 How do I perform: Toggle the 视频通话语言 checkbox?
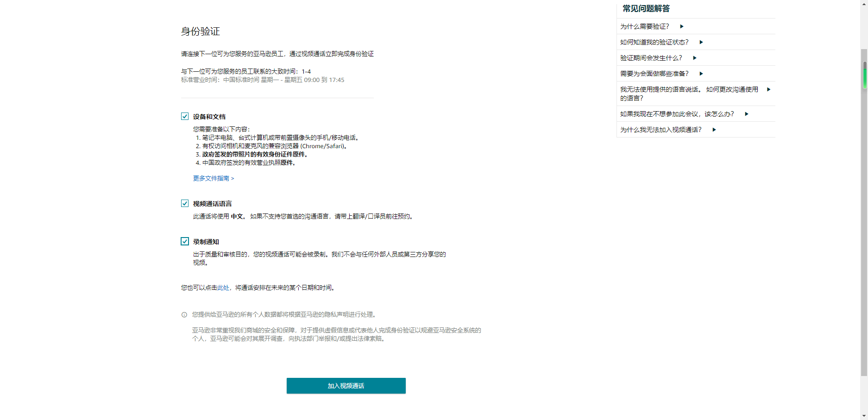pyautogui.click(x=185, y=203)
